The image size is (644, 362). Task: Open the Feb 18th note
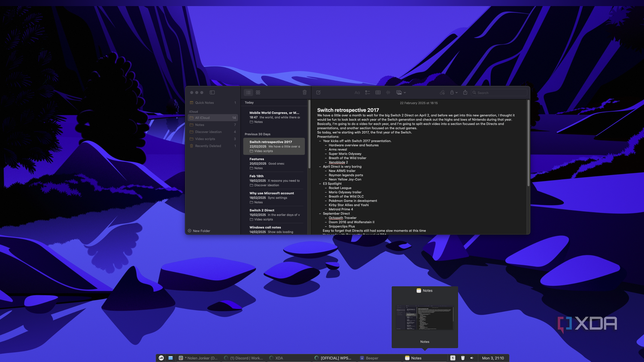coord(274,181)
